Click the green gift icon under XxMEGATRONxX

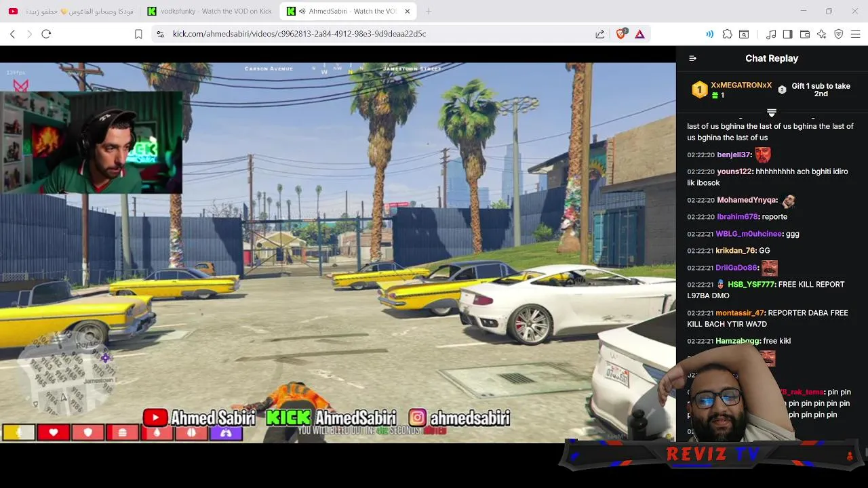[x=715, y=96]
